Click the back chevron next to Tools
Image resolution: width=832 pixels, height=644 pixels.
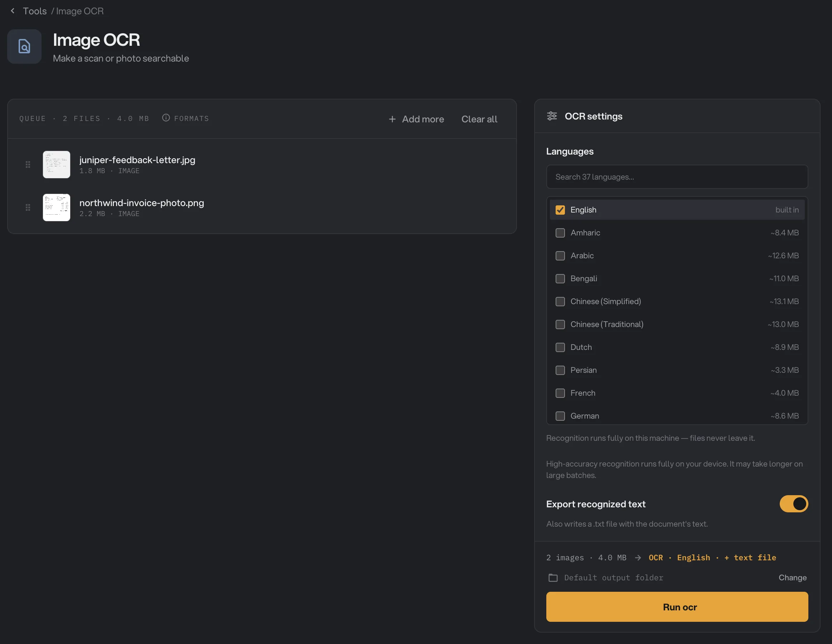click(13, 11)
